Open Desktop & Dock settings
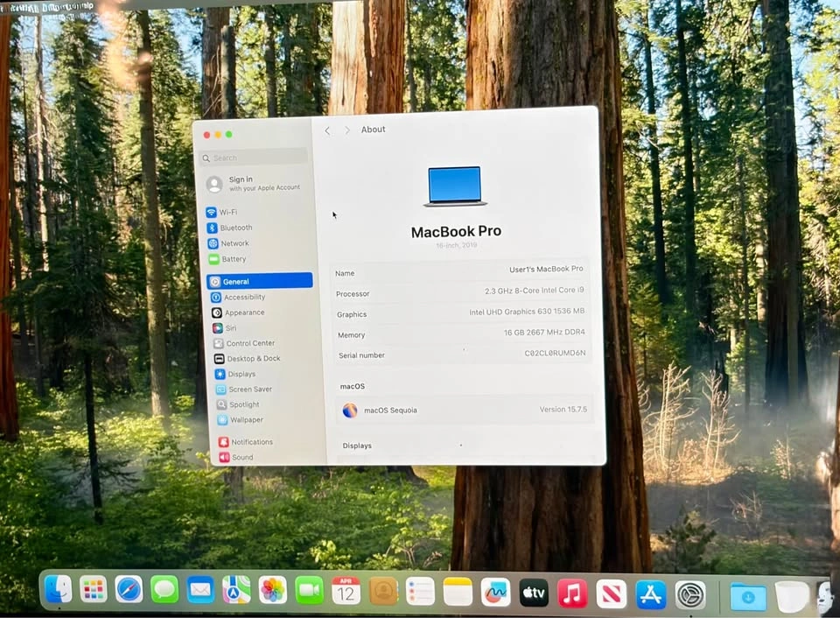Viewport: 840px width, 618px height. click(247, 359)
